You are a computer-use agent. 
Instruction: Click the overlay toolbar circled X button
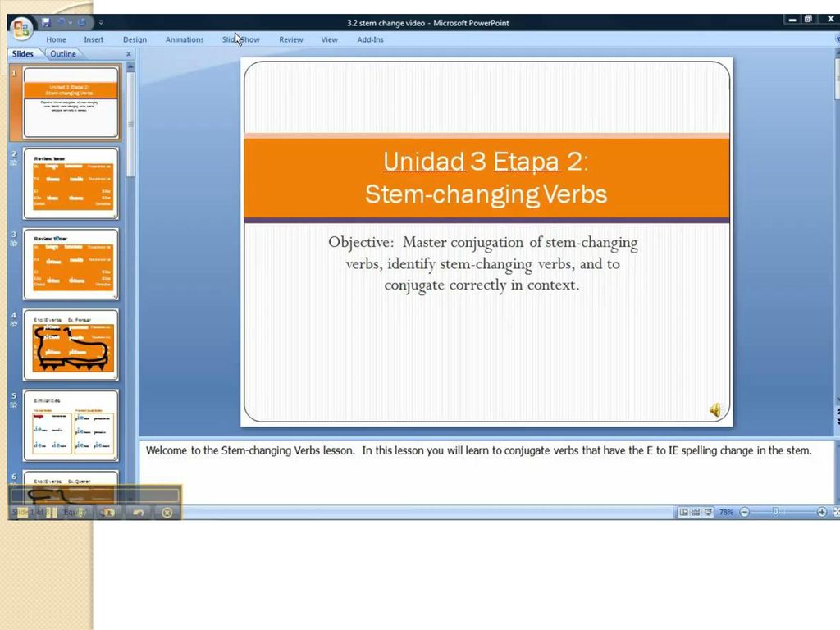pos(167,513)
